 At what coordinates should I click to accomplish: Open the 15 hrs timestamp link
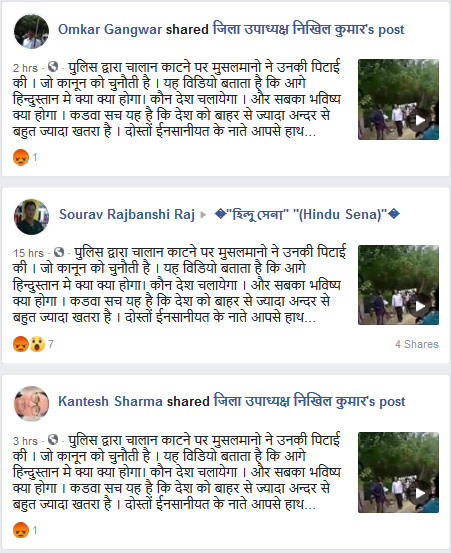[29, 253]
